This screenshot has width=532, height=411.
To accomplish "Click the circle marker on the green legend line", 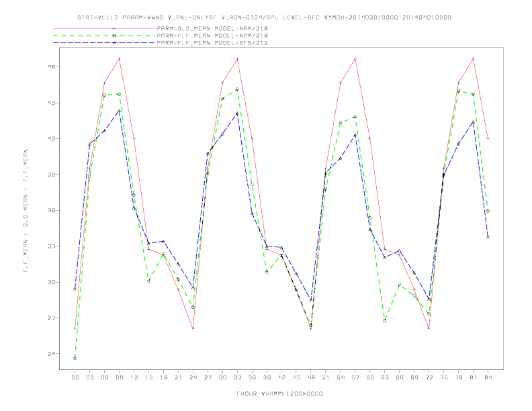I will (x=114, y=36).
